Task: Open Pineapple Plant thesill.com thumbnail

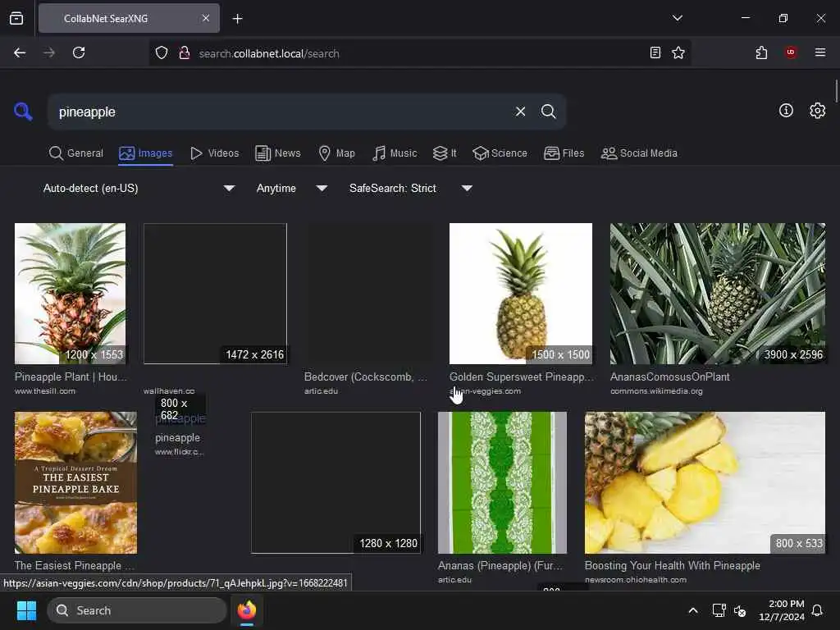Action: [71, 294]
